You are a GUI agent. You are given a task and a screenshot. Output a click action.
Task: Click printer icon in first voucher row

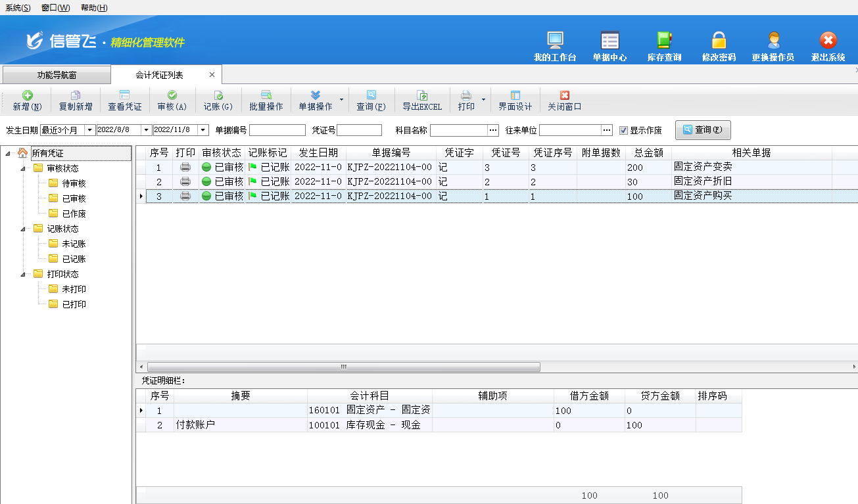[x=185, y=167]
